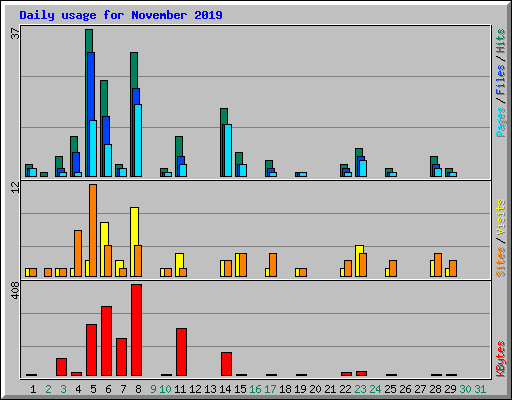The height and width of the screenshot is (400, 512).
Task: Click the day "7" x-axis label
Action: [123, 389]
